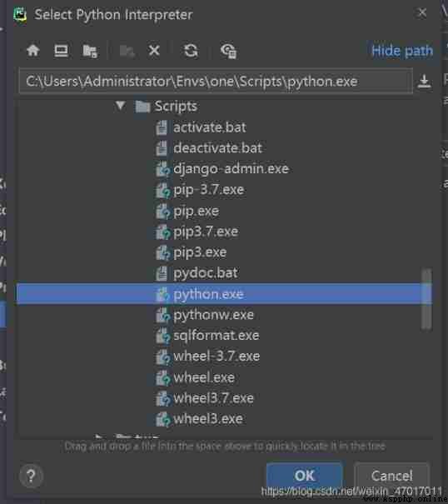Select sqlformat.exe file
This screenshot has height=504, width=448.
pyautogui.click(x=207, y=336)
